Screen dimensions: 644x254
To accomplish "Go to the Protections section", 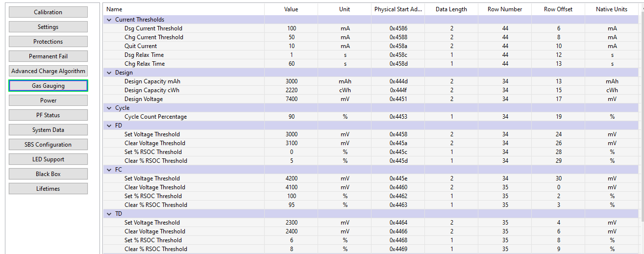I will [x=48, y=42].
